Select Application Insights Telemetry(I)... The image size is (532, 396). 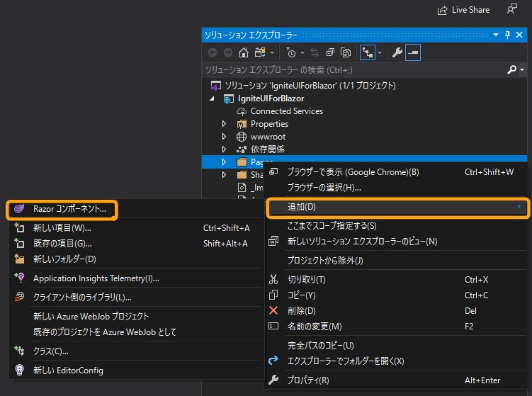(137, 278)
